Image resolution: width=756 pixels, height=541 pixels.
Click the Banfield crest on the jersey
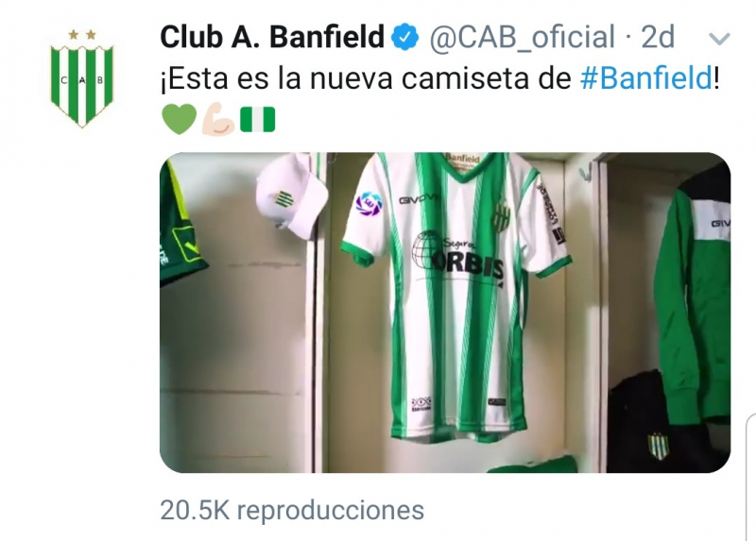[502, 217]
